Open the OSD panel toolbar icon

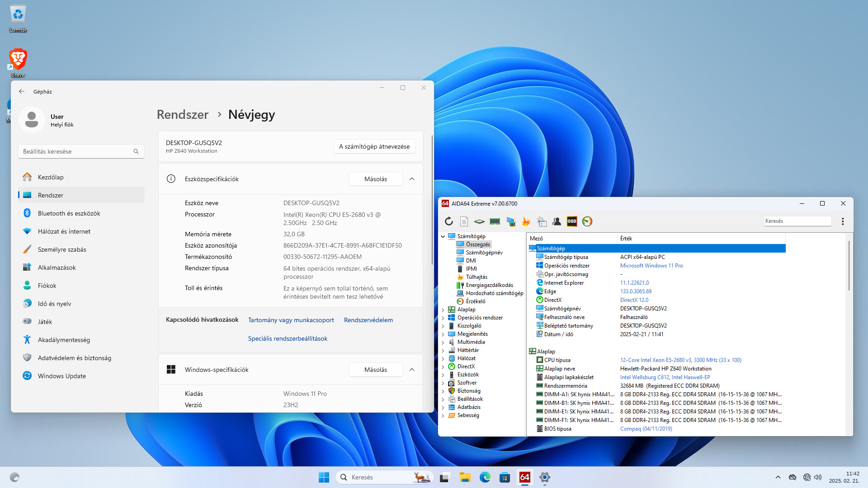point(572,221)
